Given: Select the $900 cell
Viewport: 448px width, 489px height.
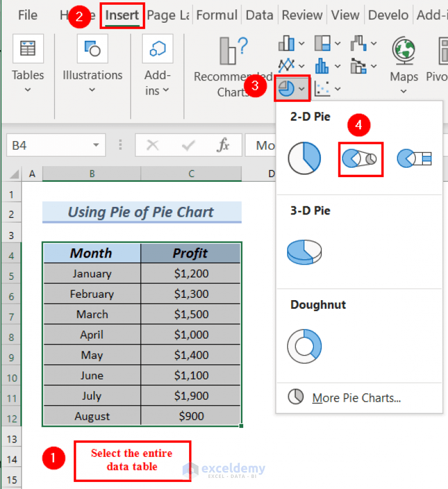Looking at the screenshot, I should tap(191, 416).
